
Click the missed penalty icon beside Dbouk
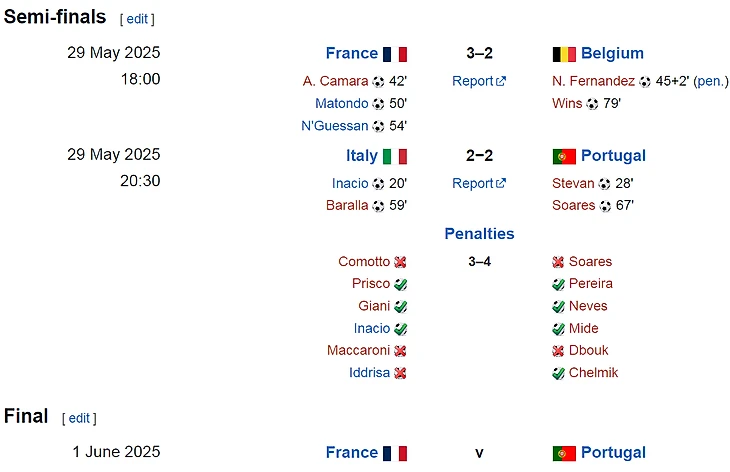tap(558, 351)
